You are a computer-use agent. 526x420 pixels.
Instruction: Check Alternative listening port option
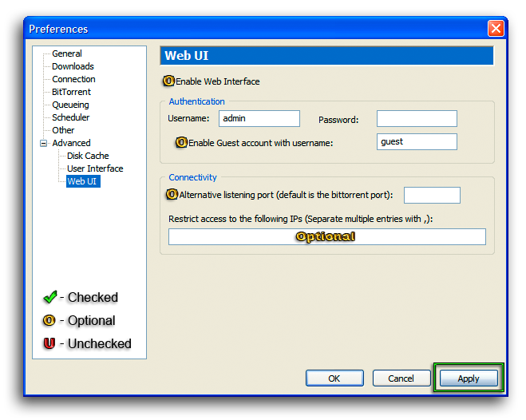click(172, 194)
